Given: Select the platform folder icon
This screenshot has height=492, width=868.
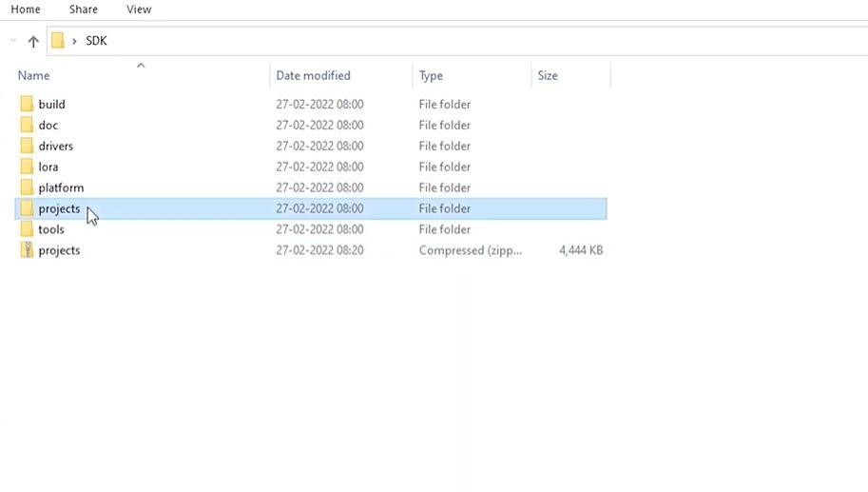Looking at the screenshot, I should (x=27, y=187).
